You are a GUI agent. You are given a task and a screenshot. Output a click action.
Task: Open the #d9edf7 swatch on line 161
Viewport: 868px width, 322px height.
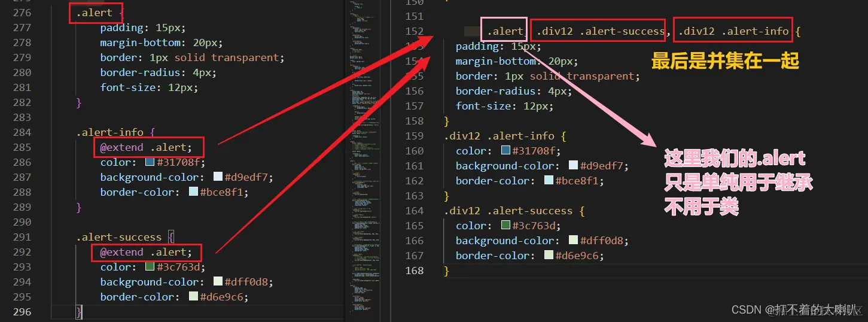point(573,166)
